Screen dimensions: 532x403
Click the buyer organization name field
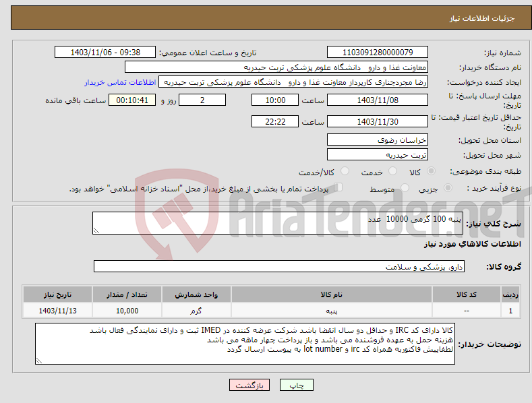276,67
